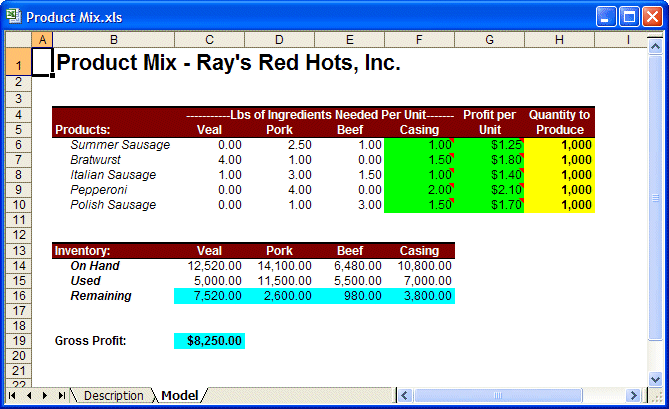The width and height of the screenshot is (669, 409).
Task: Click vertical scrollbar up arrow
Action: pos(655,46)
